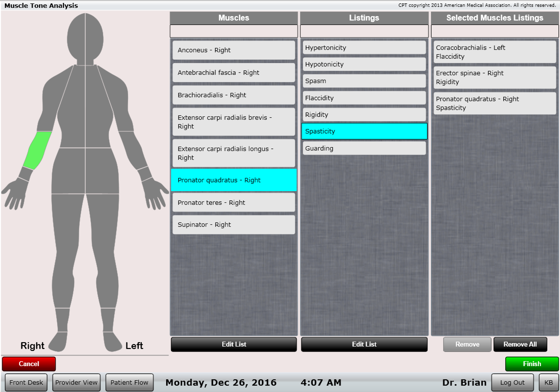Choose Hypotonicity in the Listings list
The height and width of the screenshot is (392, 560).
point(364,64)
